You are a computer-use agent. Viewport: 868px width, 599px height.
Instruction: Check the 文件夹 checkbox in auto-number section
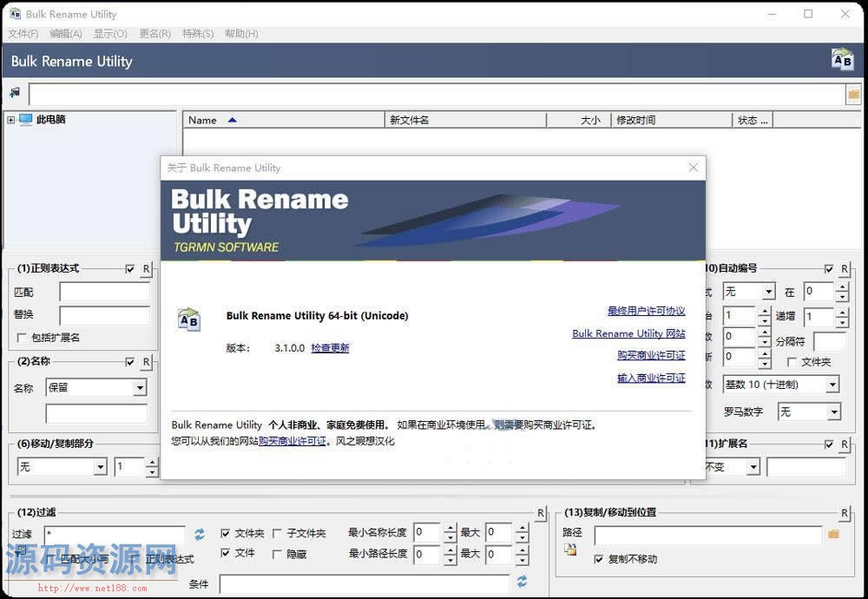[792, 362]
